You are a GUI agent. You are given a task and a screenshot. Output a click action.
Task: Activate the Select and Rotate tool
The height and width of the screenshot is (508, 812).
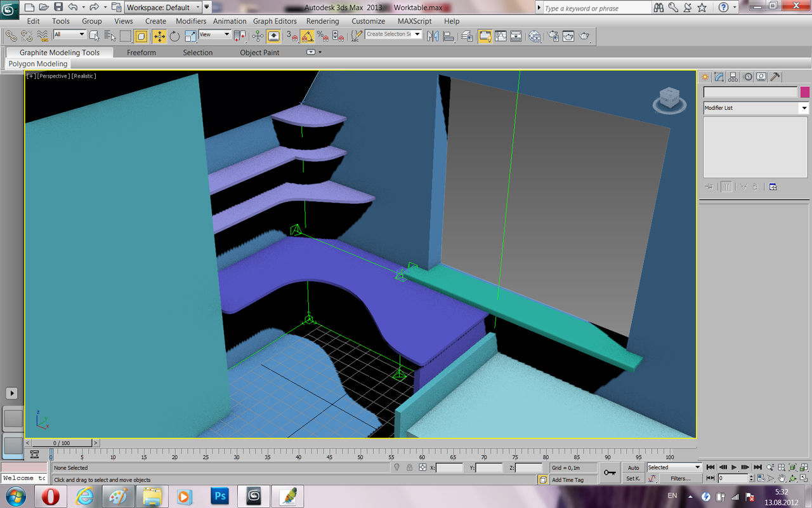(174, 36)
